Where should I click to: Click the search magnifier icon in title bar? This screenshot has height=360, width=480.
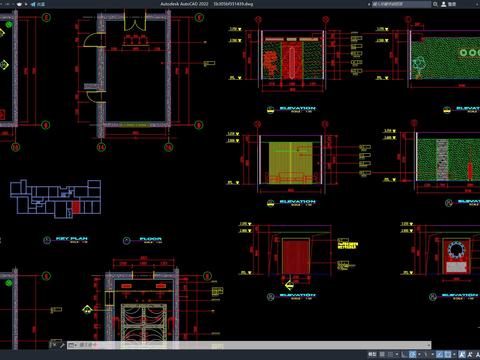pyautogui.click(x=435, y=4)
